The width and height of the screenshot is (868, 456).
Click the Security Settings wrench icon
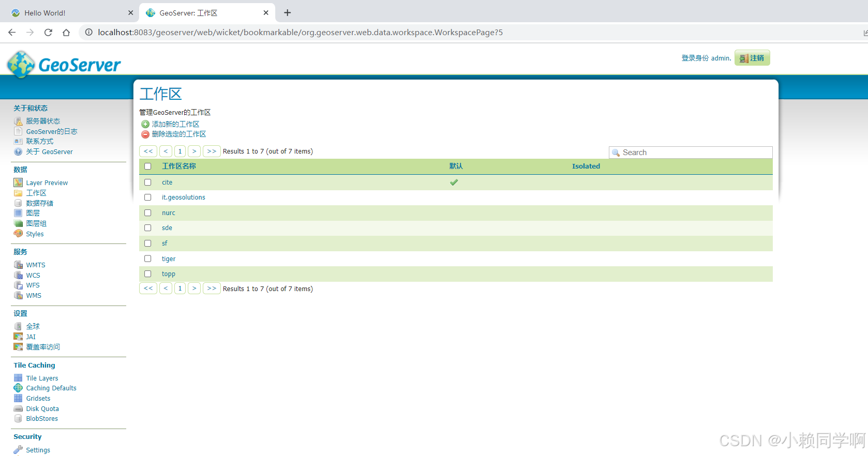(x=18, y=450)
